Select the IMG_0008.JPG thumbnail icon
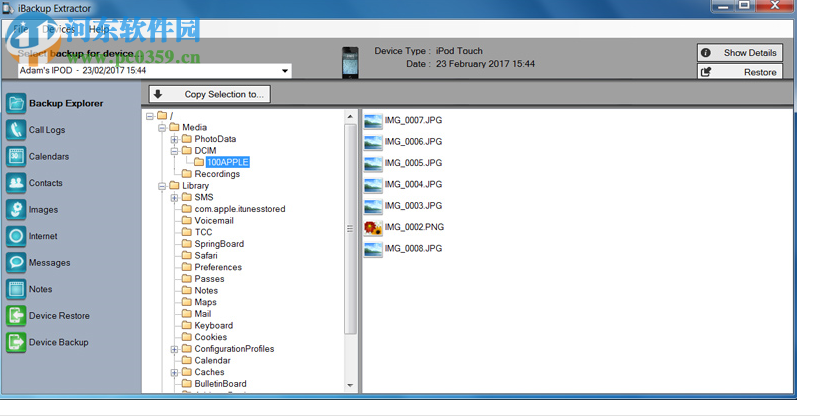 (373, 250)
